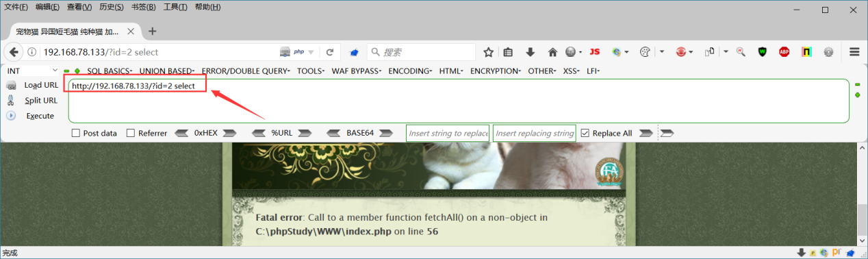The width and height of the screenshot is (868, 259).
Task: Click the bookmark star icon
Action: [489, 52]
